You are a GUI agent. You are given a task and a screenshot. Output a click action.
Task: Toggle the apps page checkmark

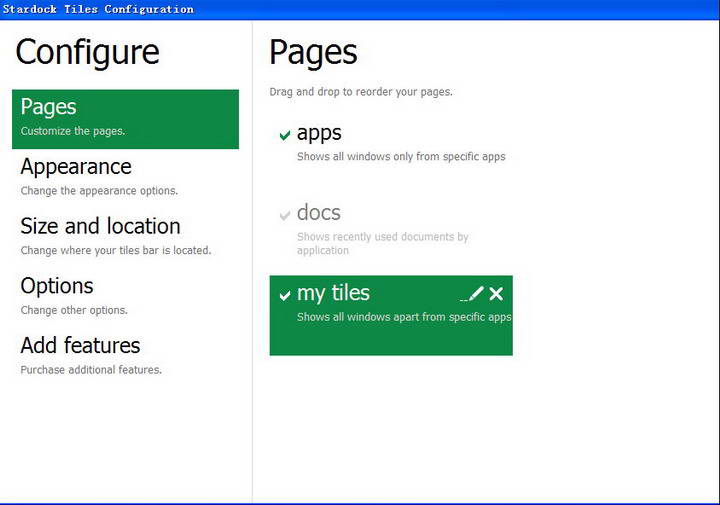pos(285,135)
